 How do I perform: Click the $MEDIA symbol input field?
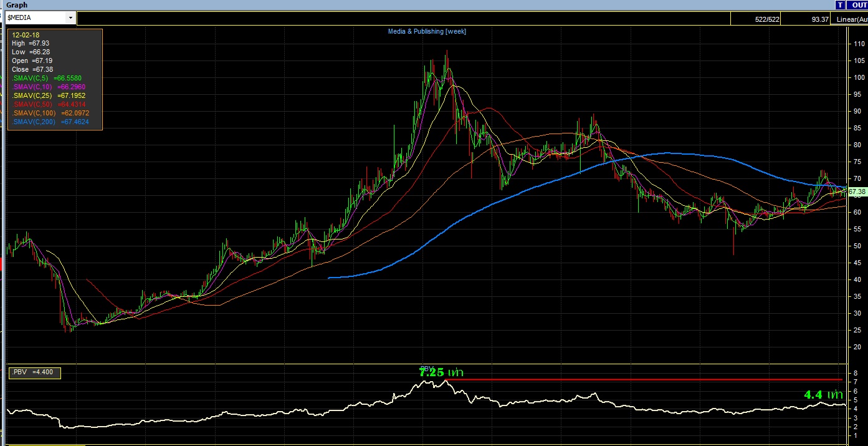tap(35, 19)
